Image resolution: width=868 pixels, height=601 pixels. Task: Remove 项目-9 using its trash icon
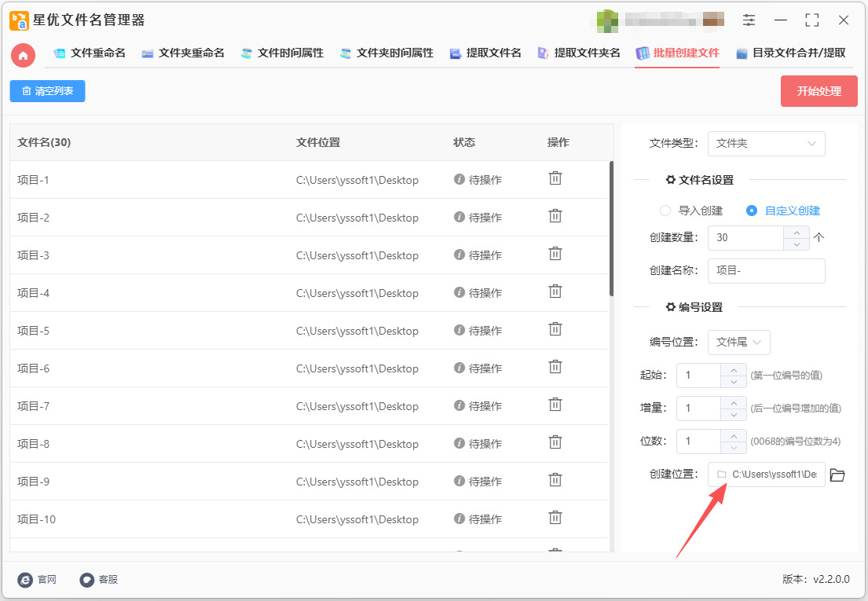[555, 480]
